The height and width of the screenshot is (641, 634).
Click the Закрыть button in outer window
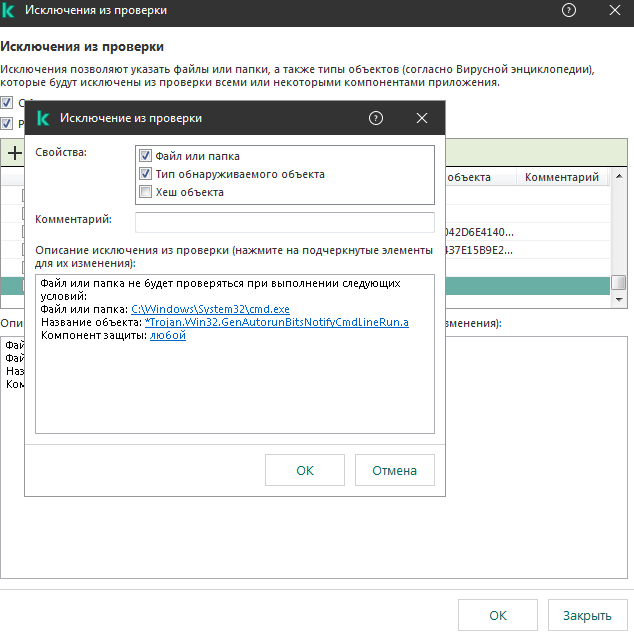pyautogui.click(x=587, y=615)
